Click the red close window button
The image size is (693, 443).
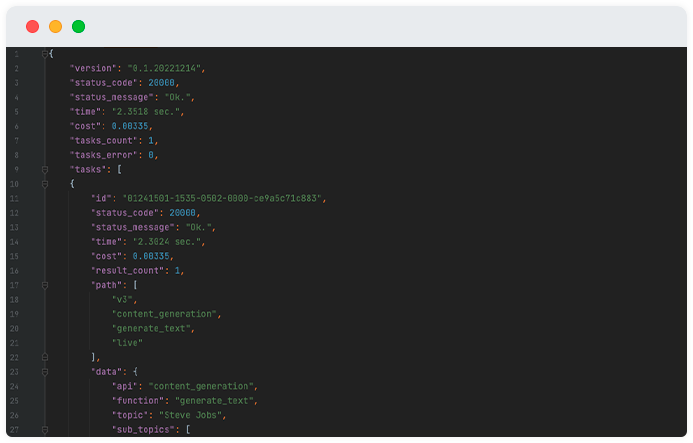point(32,27)
